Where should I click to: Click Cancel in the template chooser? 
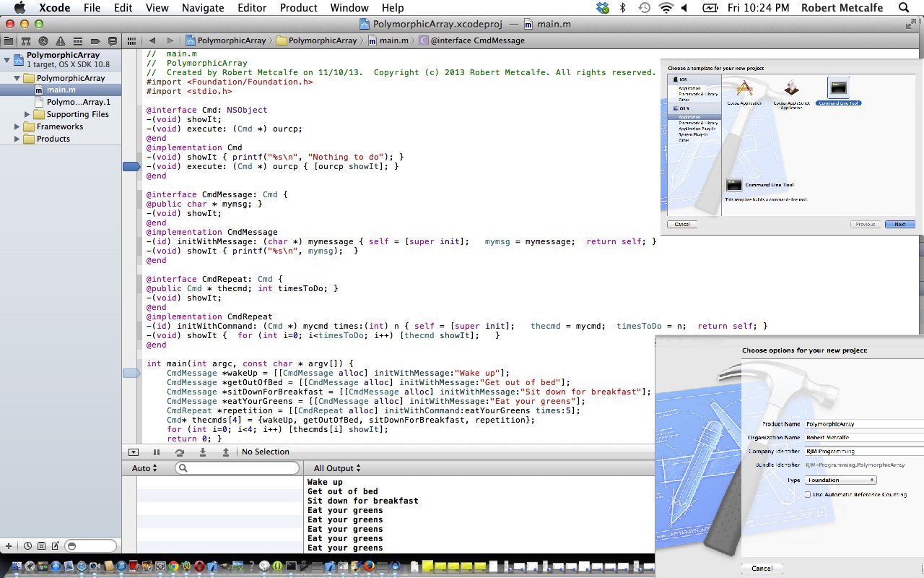pos(682,225)
